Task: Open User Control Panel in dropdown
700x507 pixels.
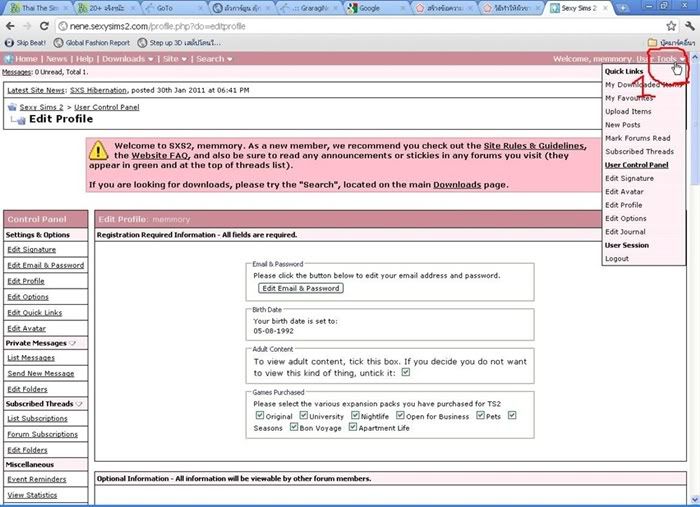Action: [x=637, y=165]
